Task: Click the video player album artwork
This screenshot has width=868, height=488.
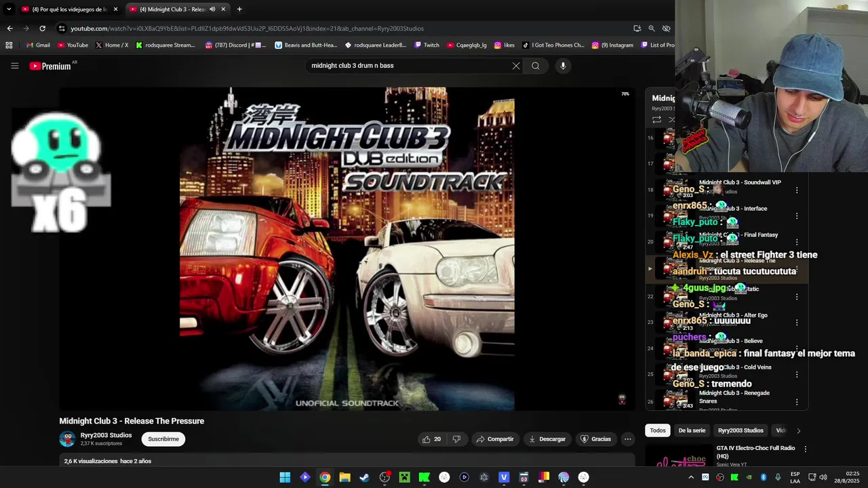Action: pyautogui.click(x=347, y=249)
